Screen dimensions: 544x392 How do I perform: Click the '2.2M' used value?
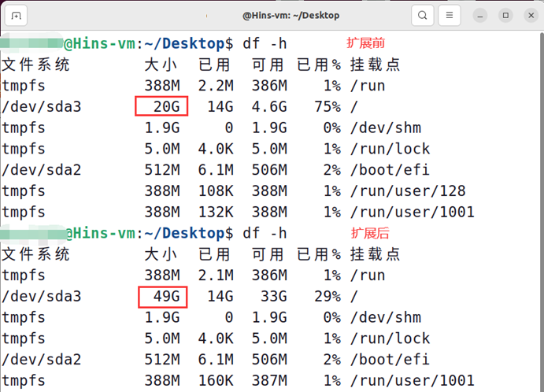[x=216, y=86]
